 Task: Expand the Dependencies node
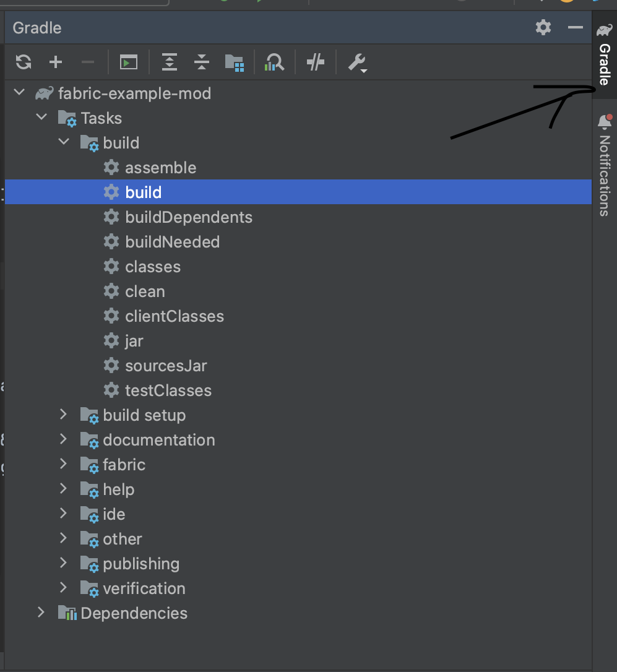click(x=41, y=613)
